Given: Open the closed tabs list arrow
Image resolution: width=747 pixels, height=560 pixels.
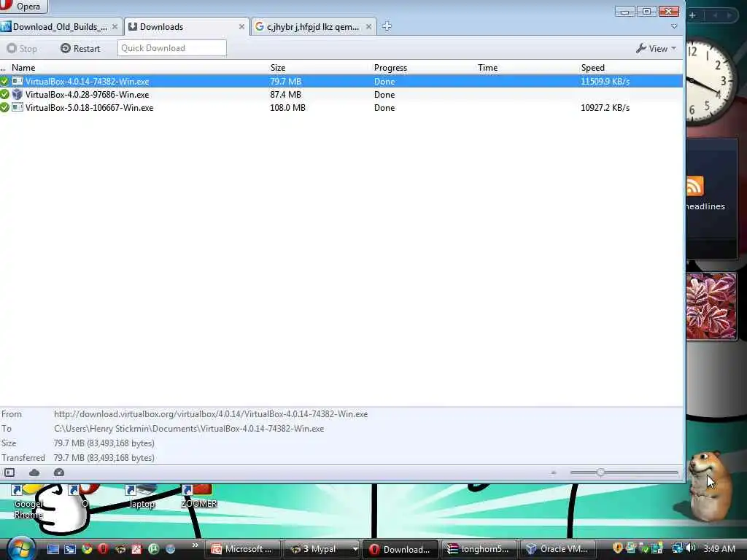Looking at the screenshot, I should point(674,26).
